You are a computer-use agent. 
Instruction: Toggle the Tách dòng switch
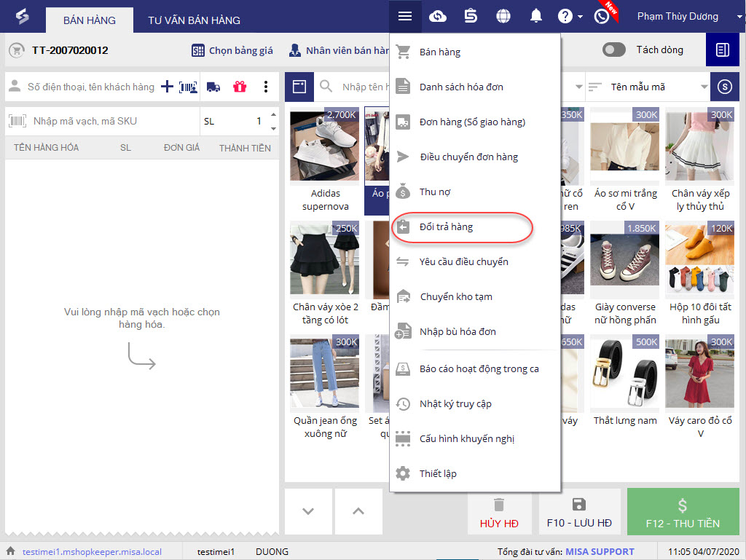pos(613,50)
